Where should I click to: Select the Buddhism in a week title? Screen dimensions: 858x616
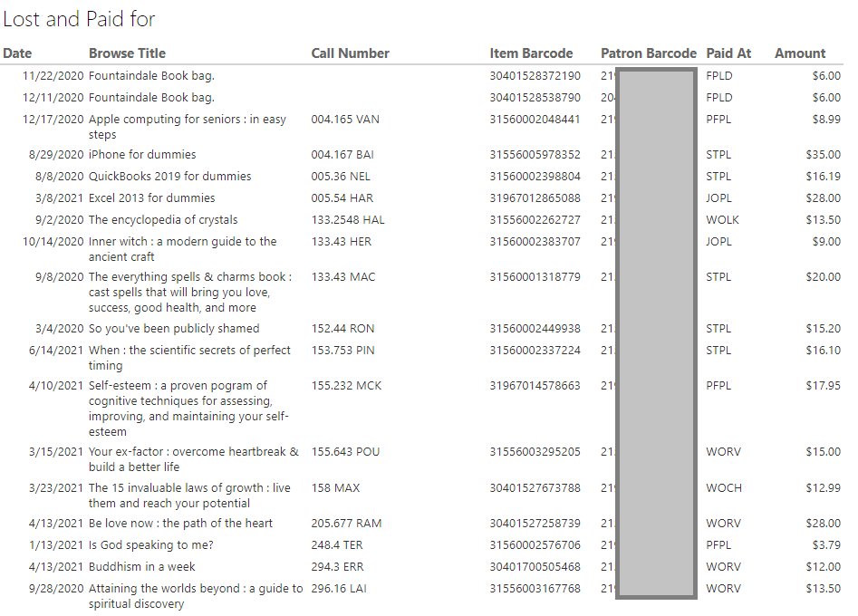142,567
